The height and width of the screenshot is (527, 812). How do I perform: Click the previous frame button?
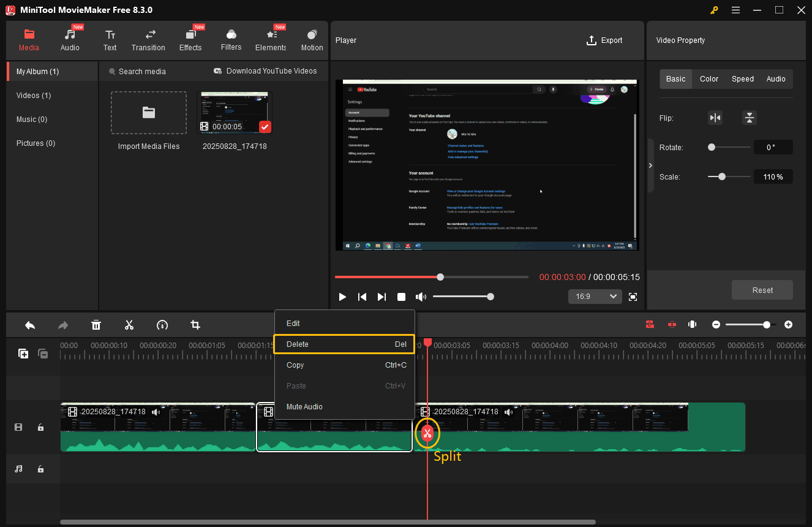362,297
